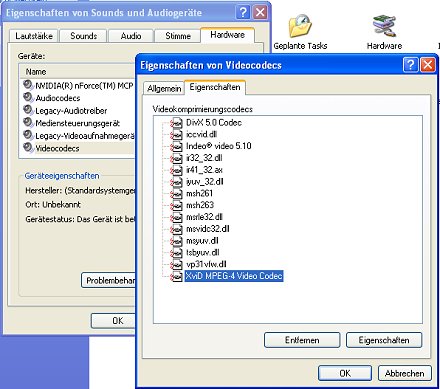The height and width of the screenshot is (389, 440).
Task: Click the Legacy-Audiotreiber device icon
Action: click(x=28, y=110)
